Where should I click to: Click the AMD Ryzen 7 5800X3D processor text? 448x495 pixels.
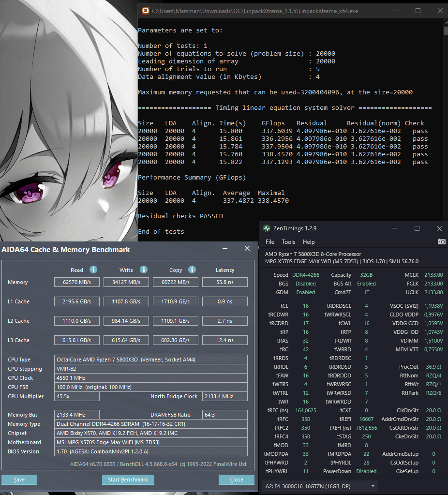click(x=313, y=254)
